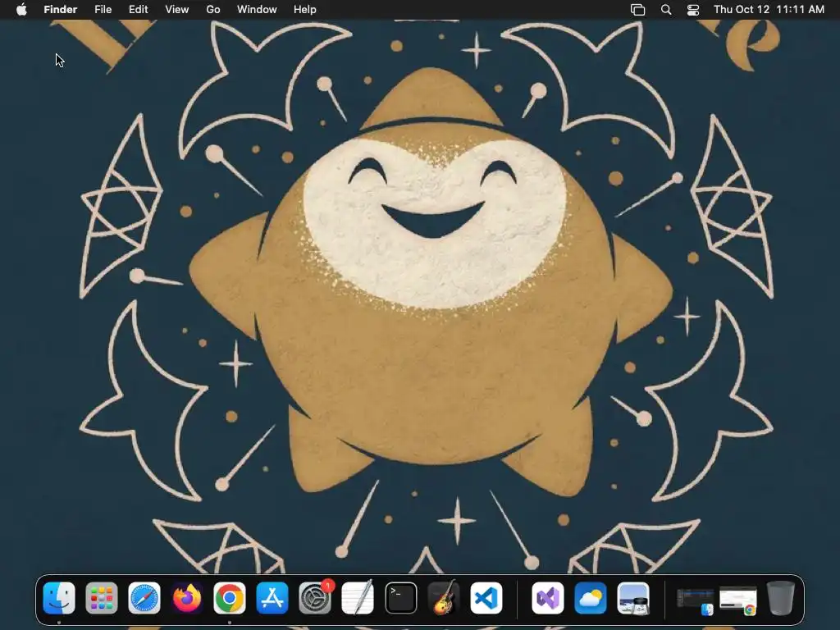This screenshot has width=840, height=630.
Task: Launch TextEdit from the Dock
Action: [358, 597]
